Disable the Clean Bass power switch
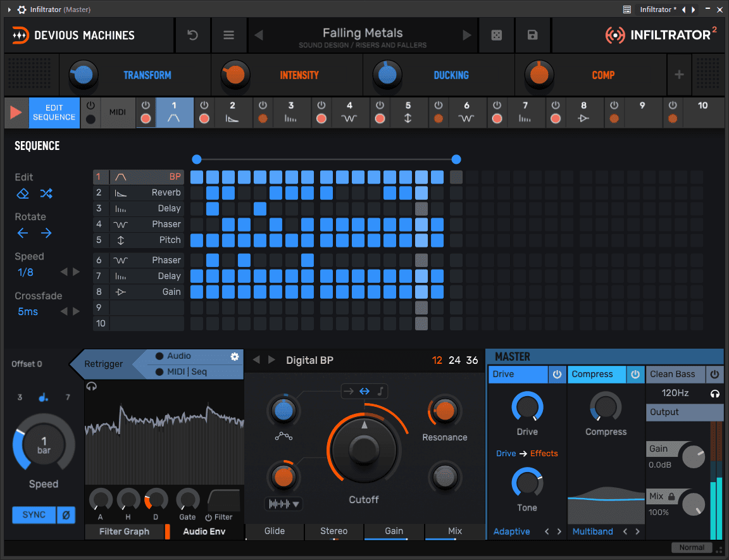 tap(715, 375)
